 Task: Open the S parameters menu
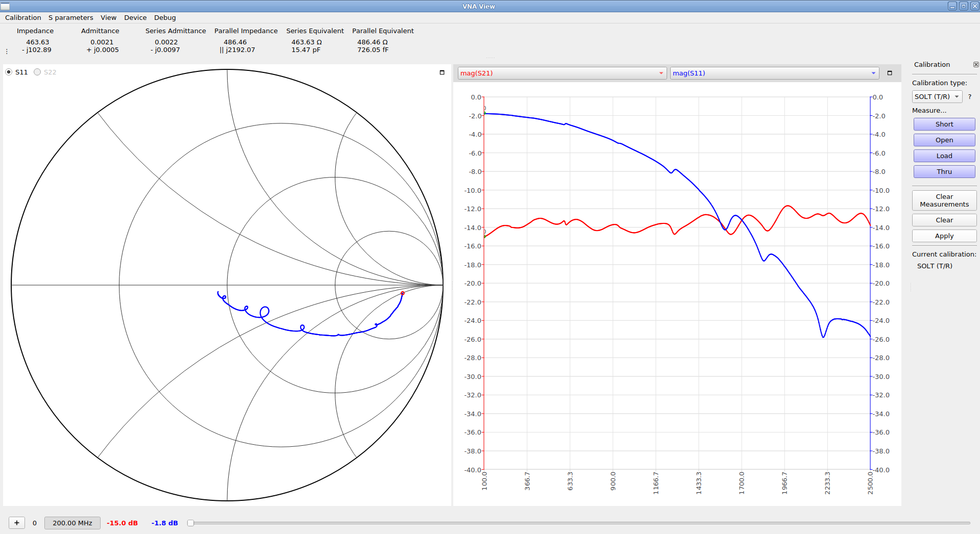71,17
